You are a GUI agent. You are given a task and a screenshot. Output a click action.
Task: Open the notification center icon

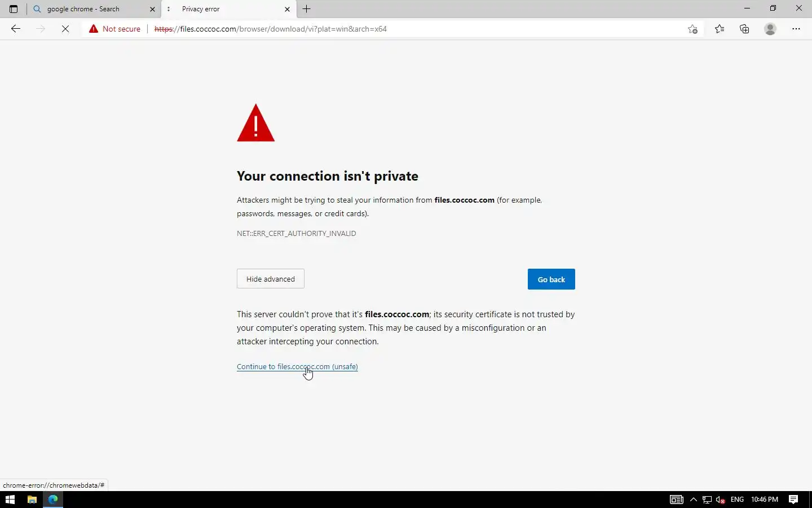[x=793, y=500]
